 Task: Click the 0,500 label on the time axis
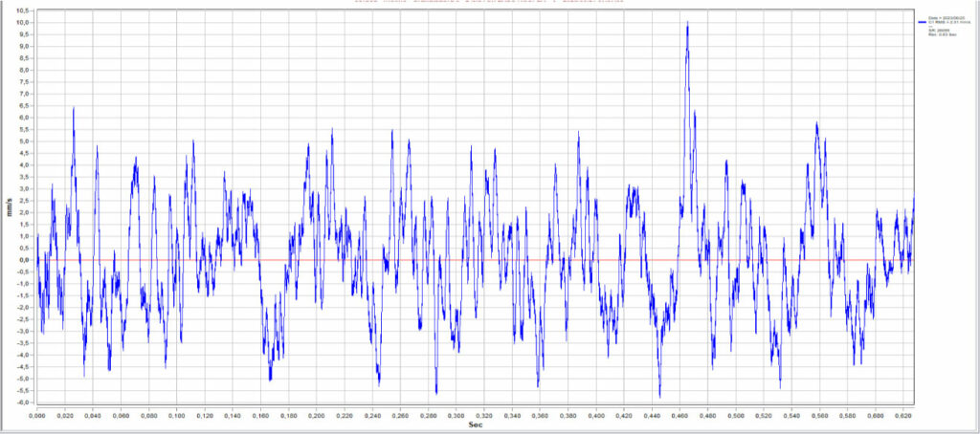(736, 415)
